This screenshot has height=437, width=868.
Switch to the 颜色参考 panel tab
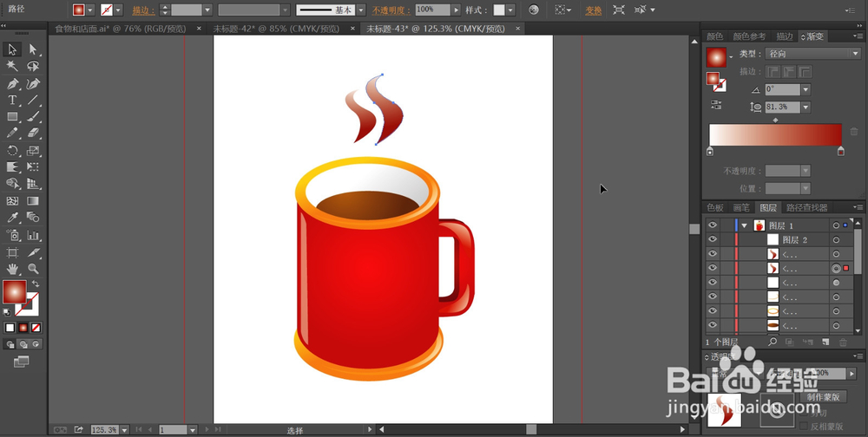[x=750, y=36]
